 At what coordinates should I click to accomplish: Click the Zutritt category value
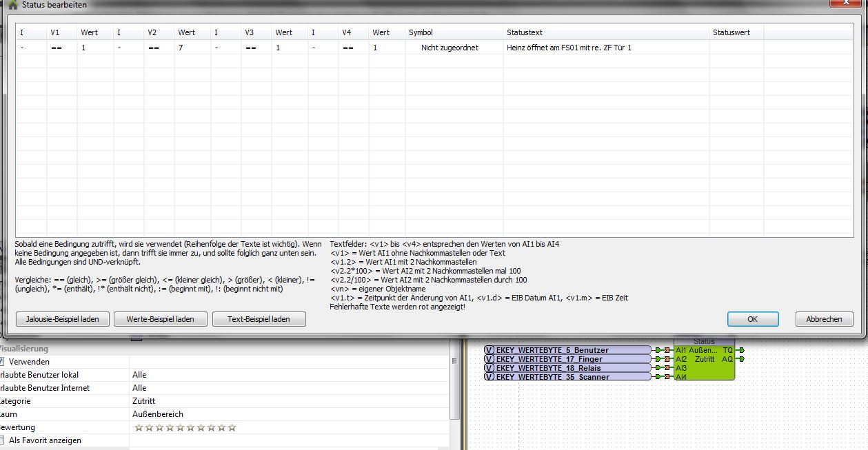point(143,401)
